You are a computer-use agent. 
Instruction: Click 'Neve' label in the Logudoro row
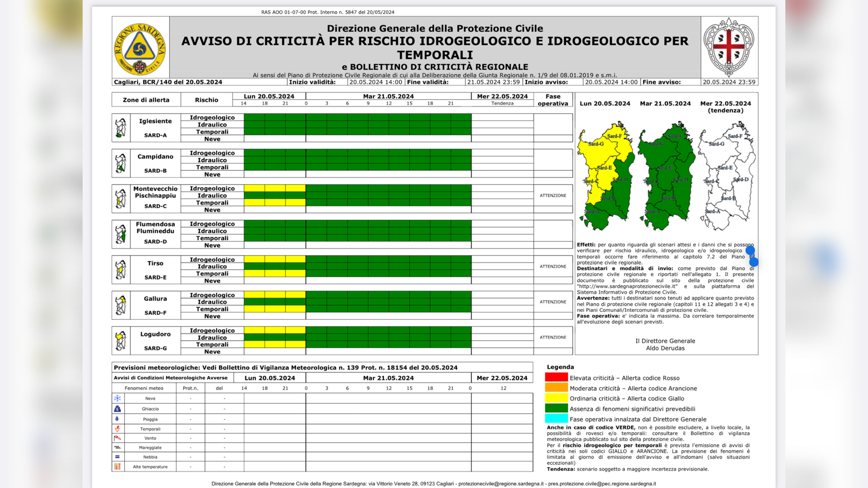point(212,352)
